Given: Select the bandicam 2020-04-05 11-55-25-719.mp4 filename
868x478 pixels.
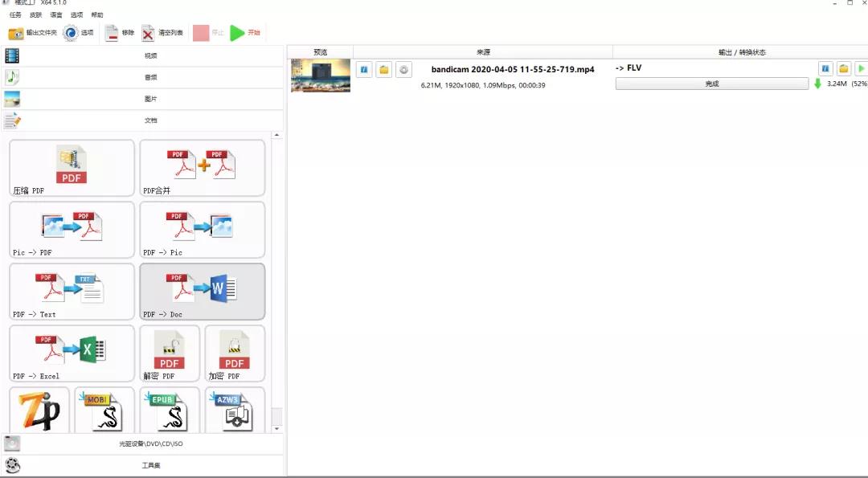Looking at the screenshot, I should pyautogui.click(x=513, y=70).
